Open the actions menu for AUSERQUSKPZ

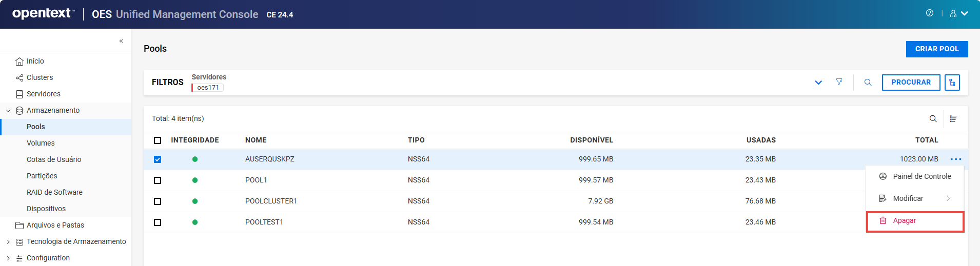(x=955, y=159)
